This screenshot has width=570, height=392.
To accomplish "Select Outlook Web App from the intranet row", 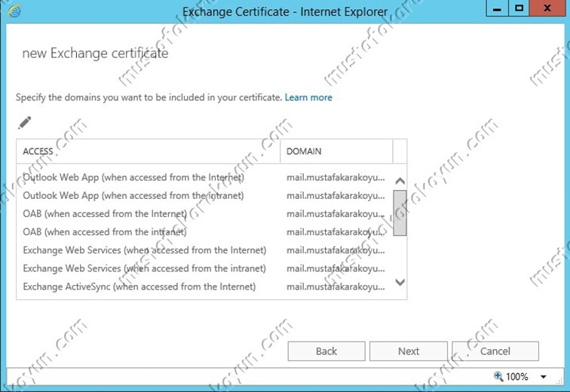I will 204,195.
